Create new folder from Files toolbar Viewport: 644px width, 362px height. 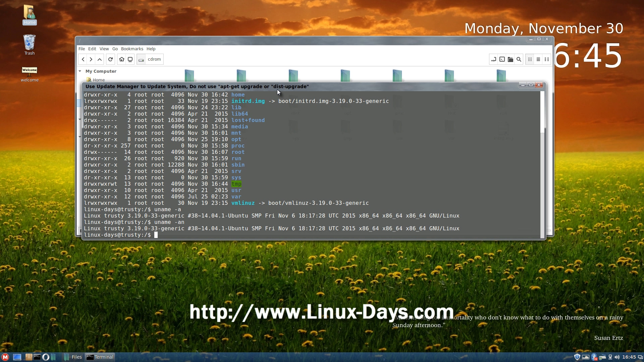511,59
